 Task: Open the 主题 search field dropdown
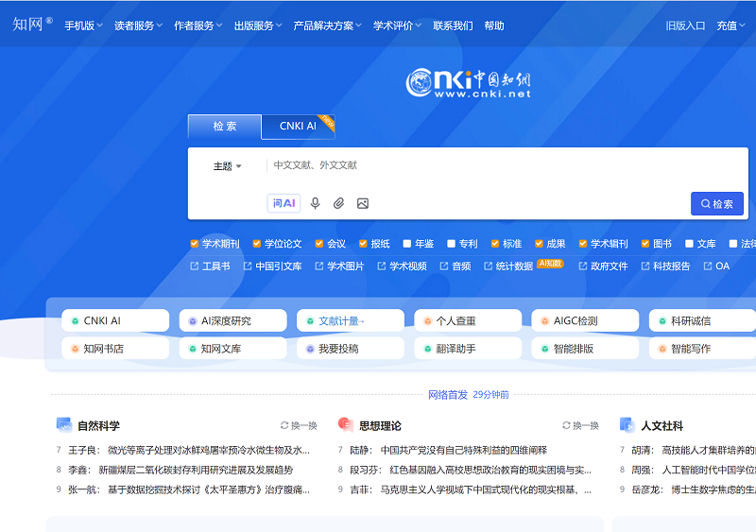227,166
